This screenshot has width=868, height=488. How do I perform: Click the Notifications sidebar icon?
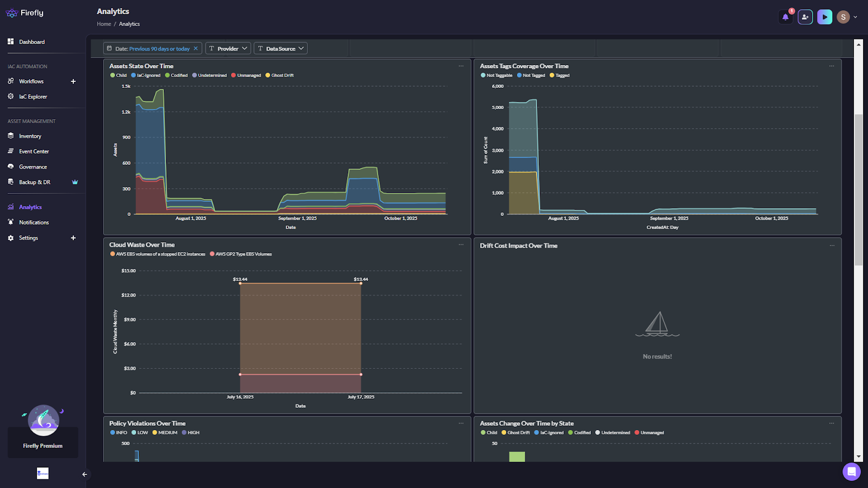10,222
